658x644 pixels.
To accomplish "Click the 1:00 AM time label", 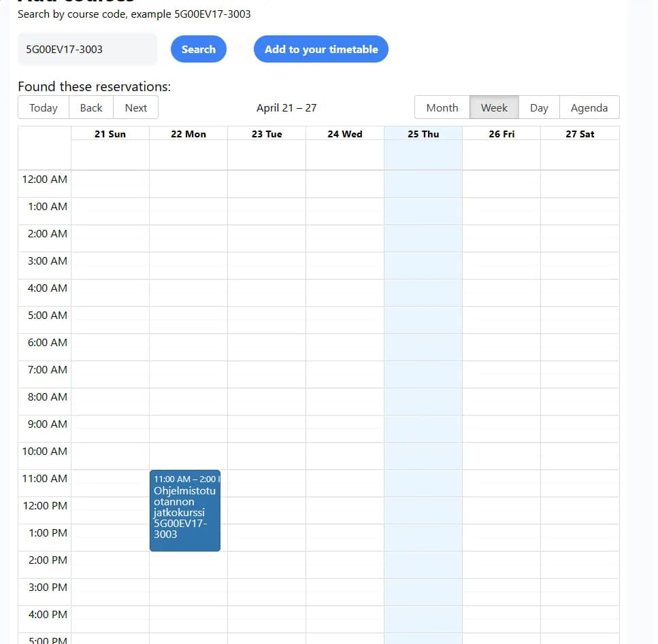I will coord(48,207).
